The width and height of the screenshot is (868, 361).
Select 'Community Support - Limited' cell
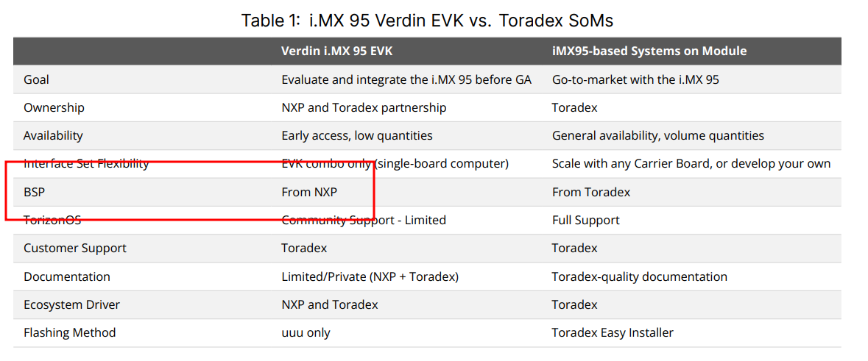364,220
